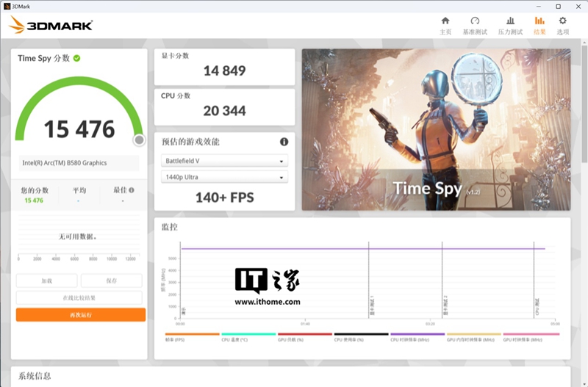Maximize the 3DMark window
The image size is (588, 387).
coord(559,7)
